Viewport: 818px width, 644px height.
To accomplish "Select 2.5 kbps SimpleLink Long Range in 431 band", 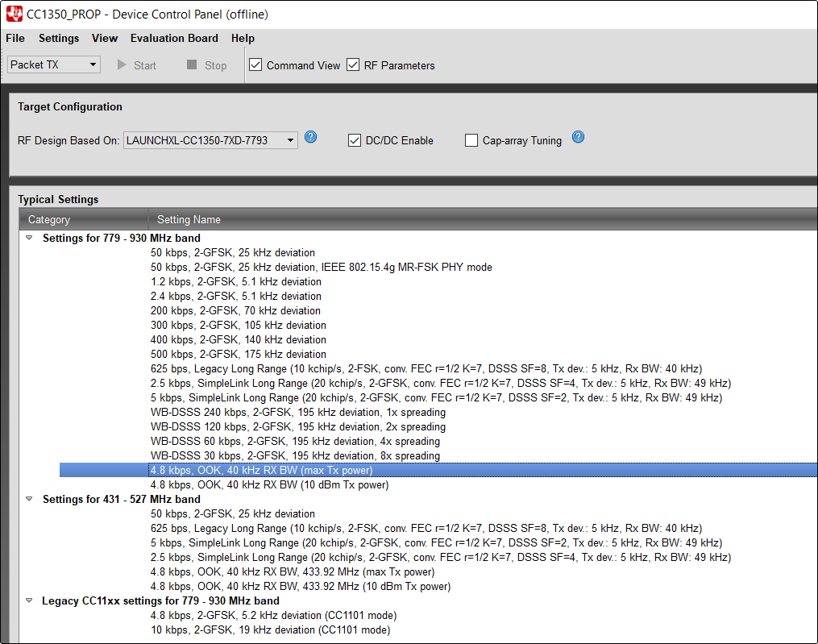I will [441, 558].
